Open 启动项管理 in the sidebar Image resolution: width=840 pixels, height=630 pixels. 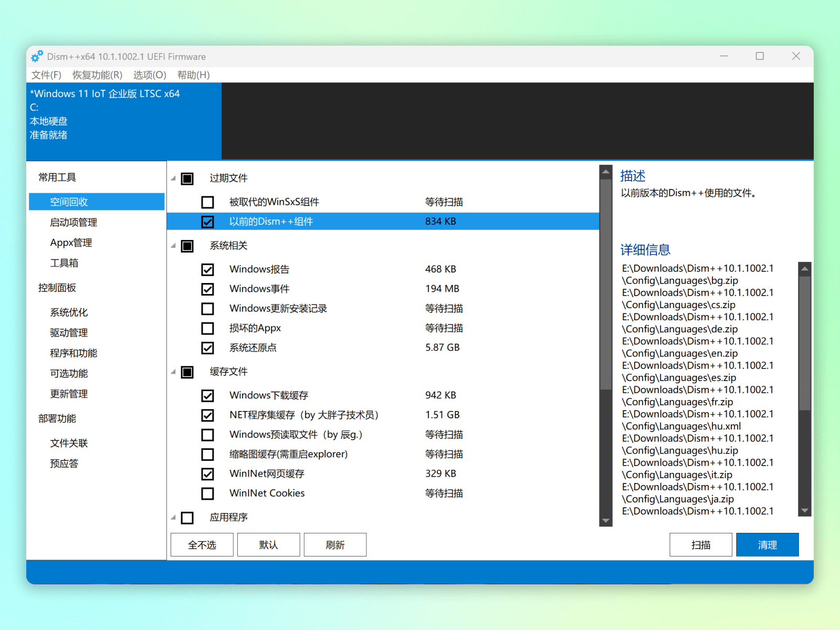click(73, 222)
